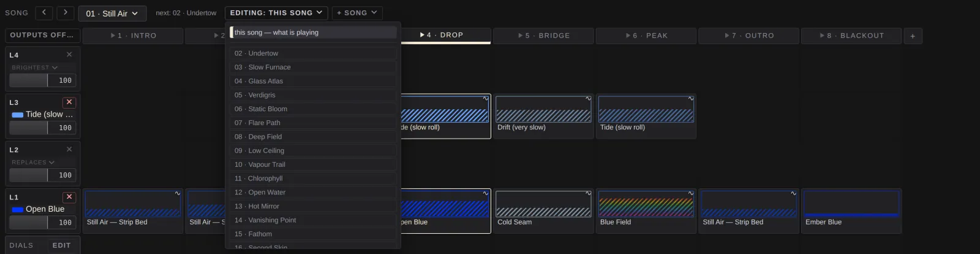Select 06 · Static Bloom from the list
This screenshot has height=254, width=980.
[313, 109]
